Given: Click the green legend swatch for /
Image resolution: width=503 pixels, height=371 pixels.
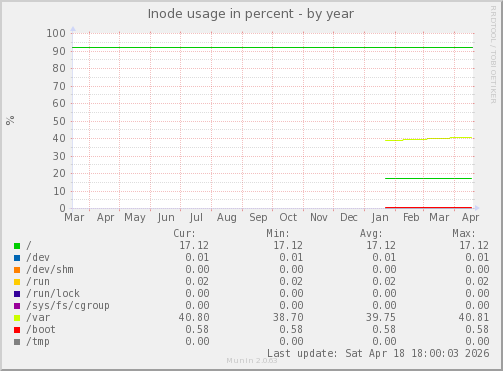Looking at the screenshot, I should (x=17, y=246).
